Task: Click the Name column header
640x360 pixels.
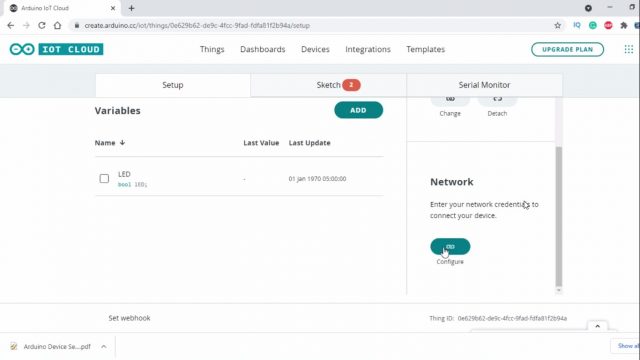Action: pos(105,143)
